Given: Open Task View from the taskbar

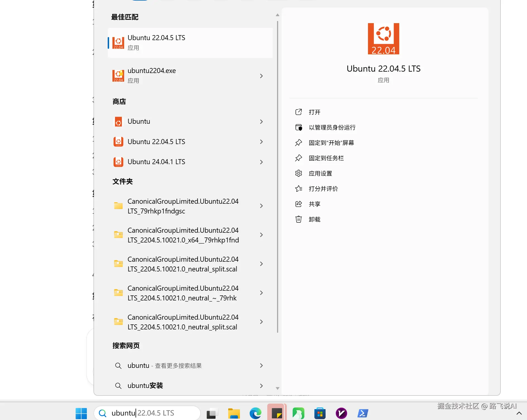Looking at the screenshot, I should 212,413.
